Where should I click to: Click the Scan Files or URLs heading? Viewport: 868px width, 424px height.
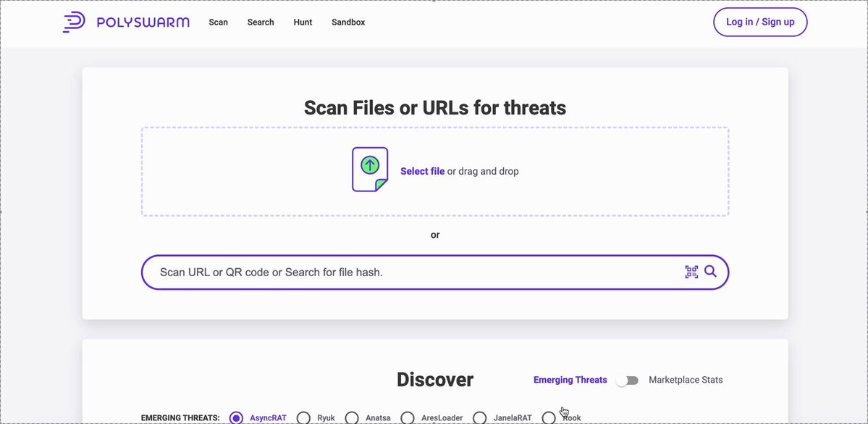(435, 107)
